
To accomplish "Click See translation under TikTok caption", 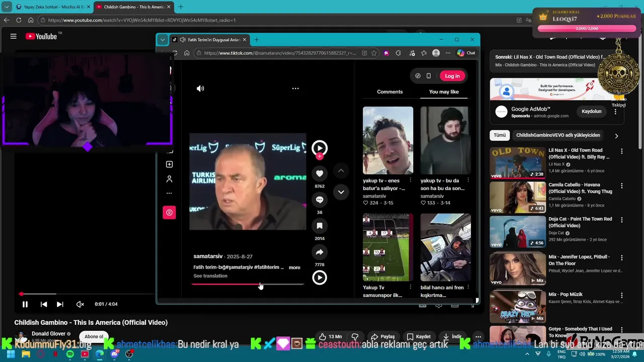I will point(210,276).
